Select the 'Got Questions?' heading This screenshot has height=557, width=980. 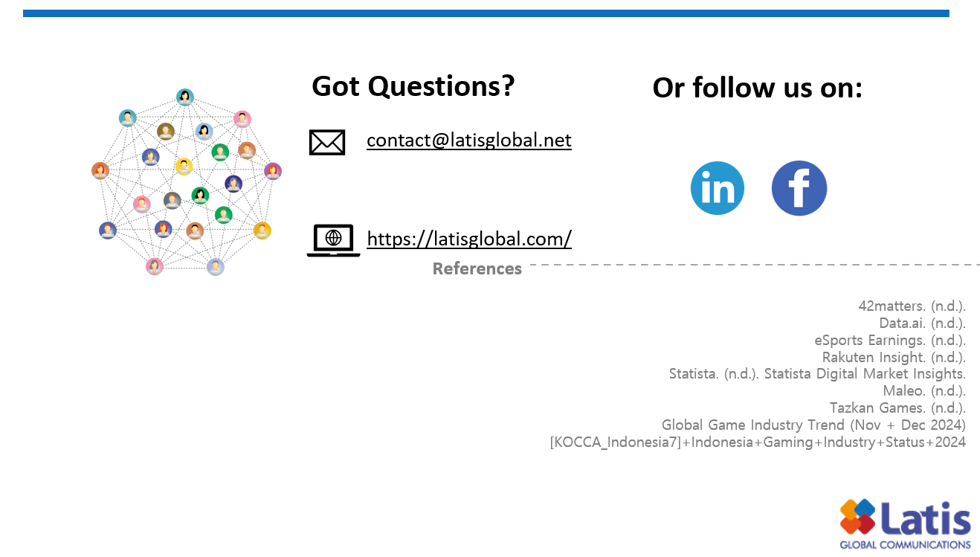click(413, 86)
